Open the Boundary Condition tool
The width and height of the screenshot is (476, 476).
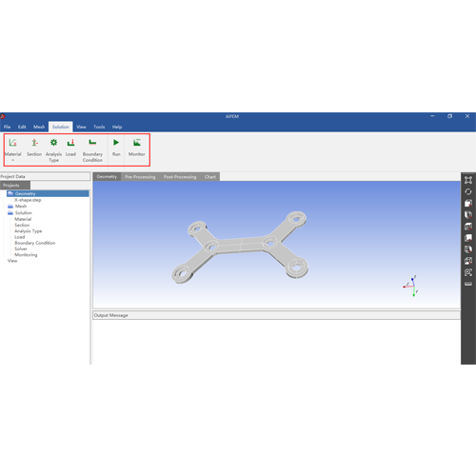coord(92,149)
